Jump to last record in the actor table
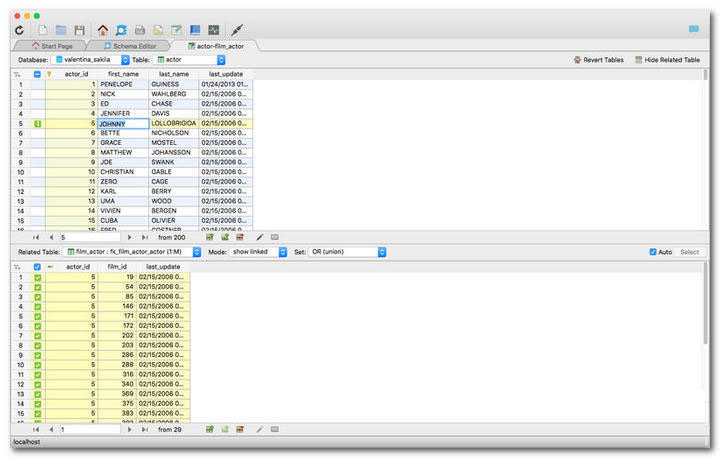Image resolution: width=721 pixels, height=459 pixels. pyautogui.click(x=145, y=237)
